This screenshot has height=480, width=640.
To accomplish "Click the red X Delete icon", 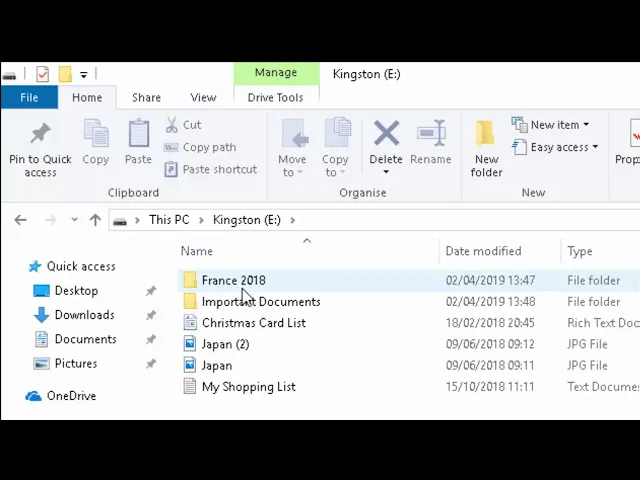I will pyautogui.click(x=386, y=133).
